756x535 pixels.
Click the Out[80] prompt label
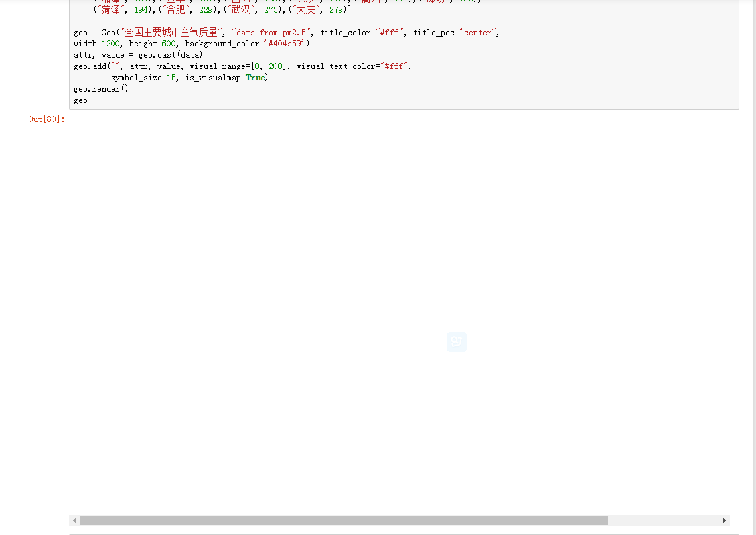click(x=45, y=119)
